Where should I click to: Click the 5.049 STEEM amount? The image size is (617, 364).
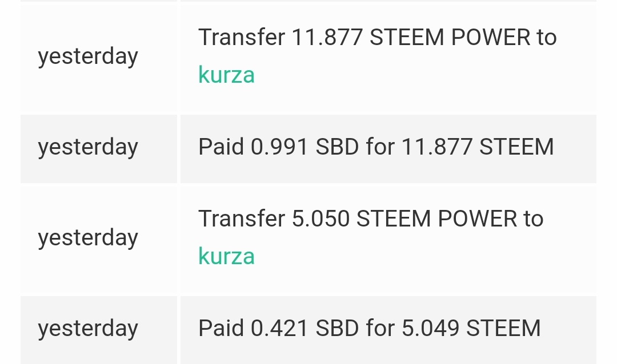tap(471, 328)
